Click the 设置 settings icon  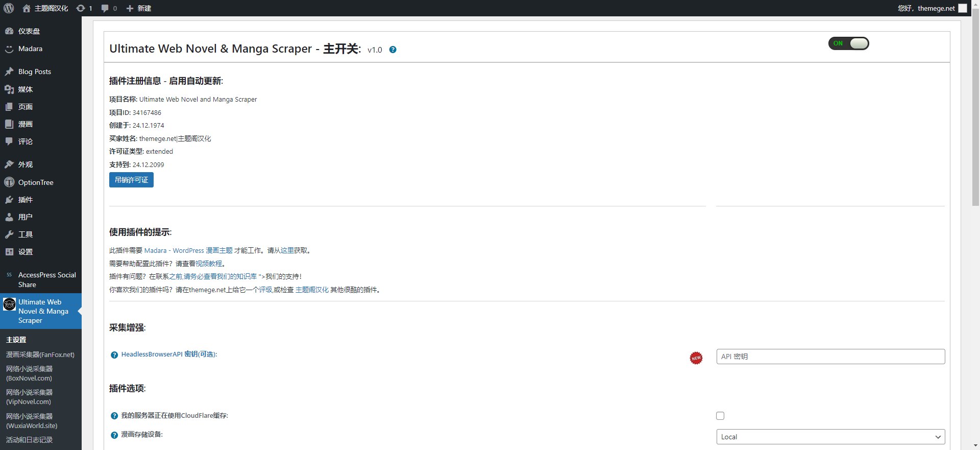click(9, 252)
